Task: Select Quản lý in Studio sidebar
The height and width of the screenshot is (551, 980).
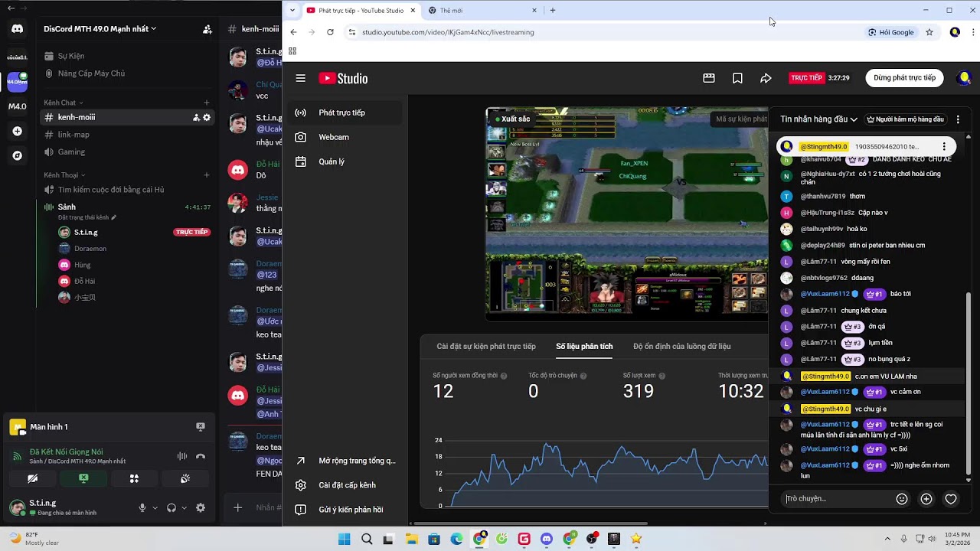Action: (x=345, y=161)
